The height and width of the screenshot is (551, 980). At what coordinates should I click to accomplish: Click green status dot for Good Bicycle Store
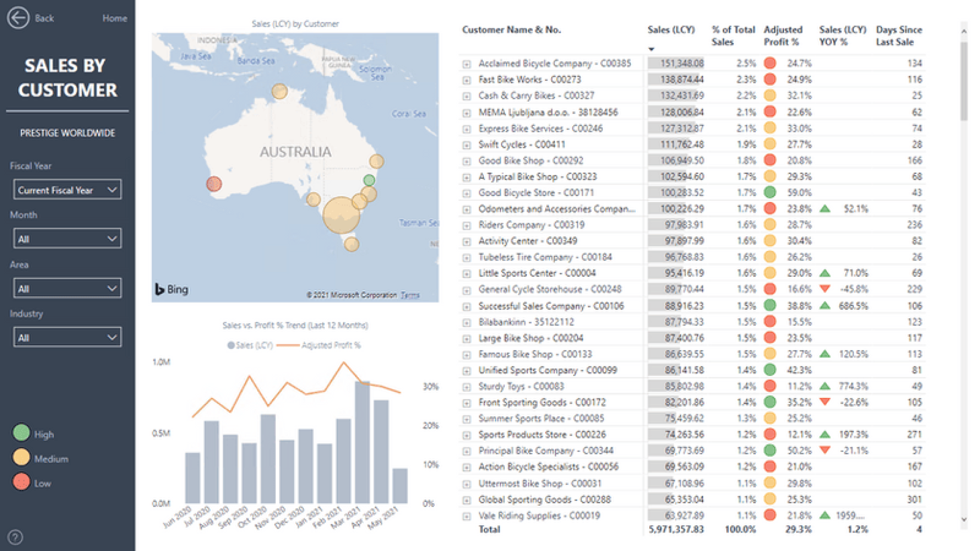(x=770, y=193)
